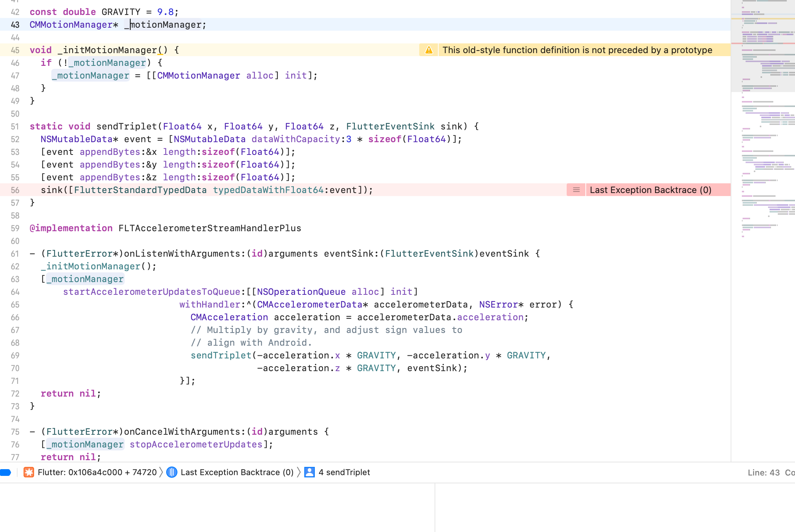This screenshot has height=532, width=795.
Task: Click line number 45 in gutter
Action: click(x=15, y=50)
